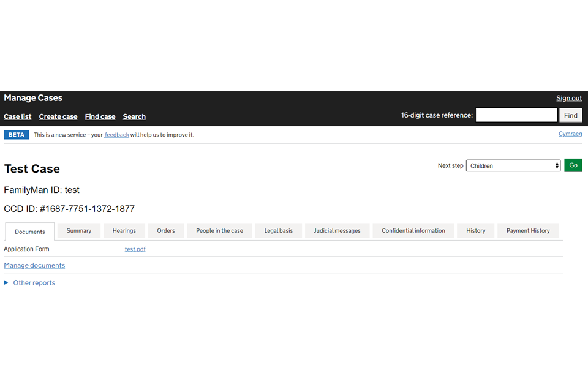Viewport: 588px width, 392px height.
Task: Open the Case list link
Action: 18,117
